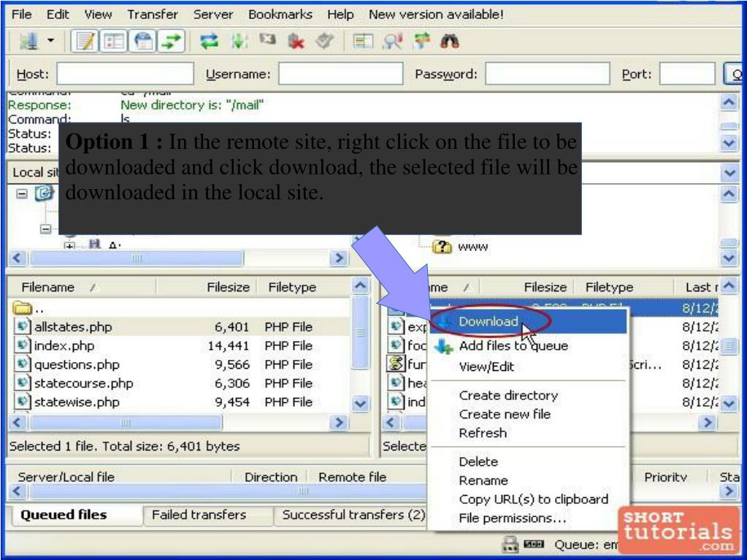Screen dimensions: 747x560
Task: Refresh file and folder lists icon
Action: [209, 42]
